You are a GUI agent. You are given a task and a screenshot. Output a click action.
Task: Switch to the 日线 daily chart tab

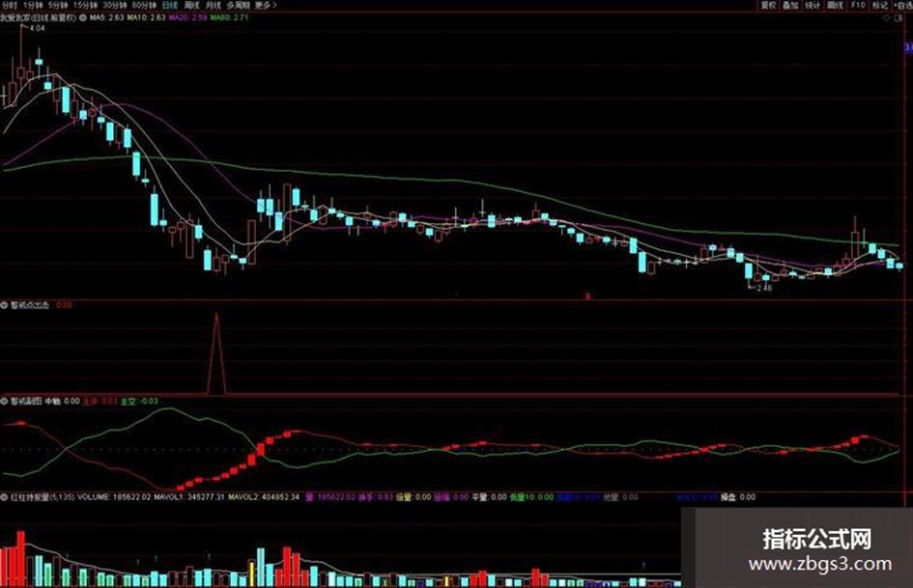click(170, 5)
